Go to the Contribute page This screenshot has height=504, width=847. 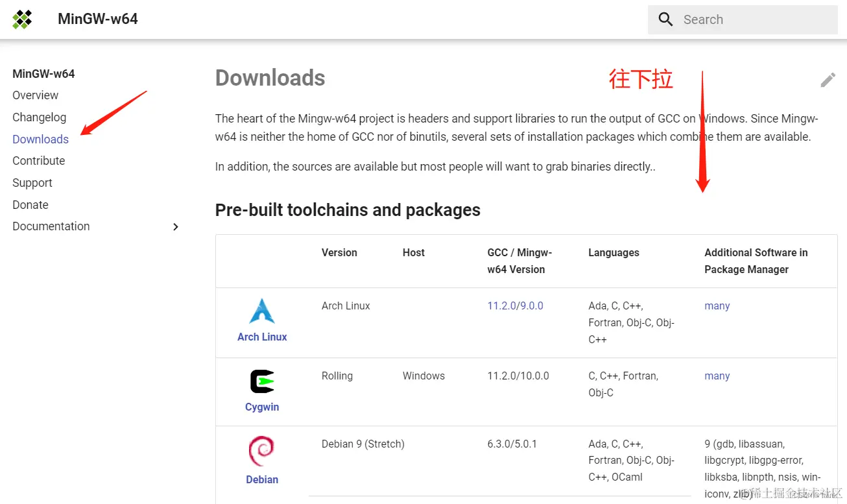point(38,161)
